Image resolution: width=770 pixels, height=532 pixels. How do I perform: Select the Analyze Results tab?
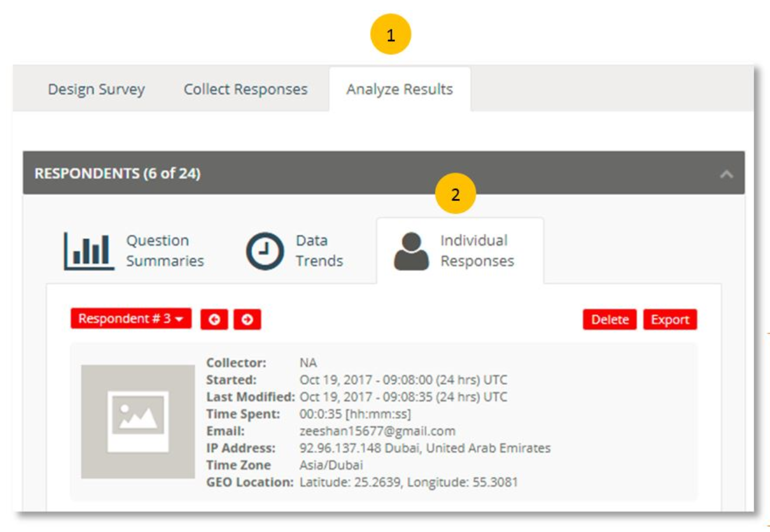[x=399, y=89]
